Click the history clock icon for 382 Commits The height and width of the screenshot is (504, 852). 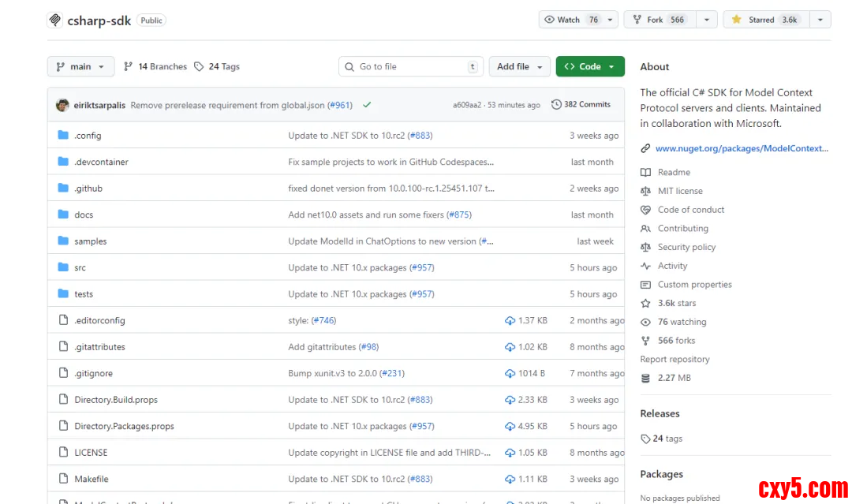tap(556, 105)
